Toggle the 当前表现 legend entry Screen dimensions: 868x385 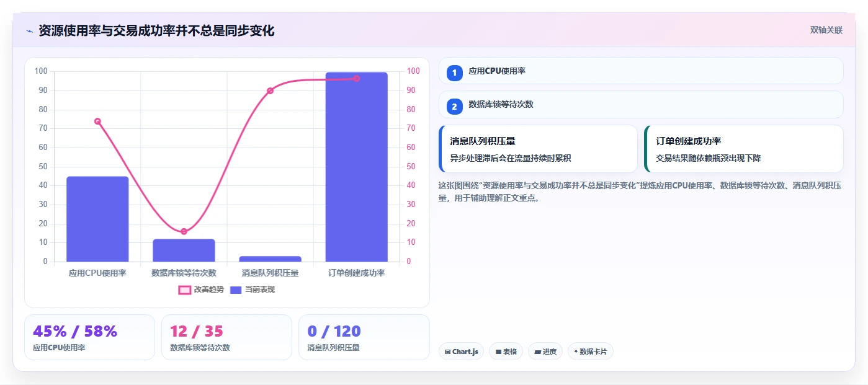pyautogui.click(x=252, y=290)
